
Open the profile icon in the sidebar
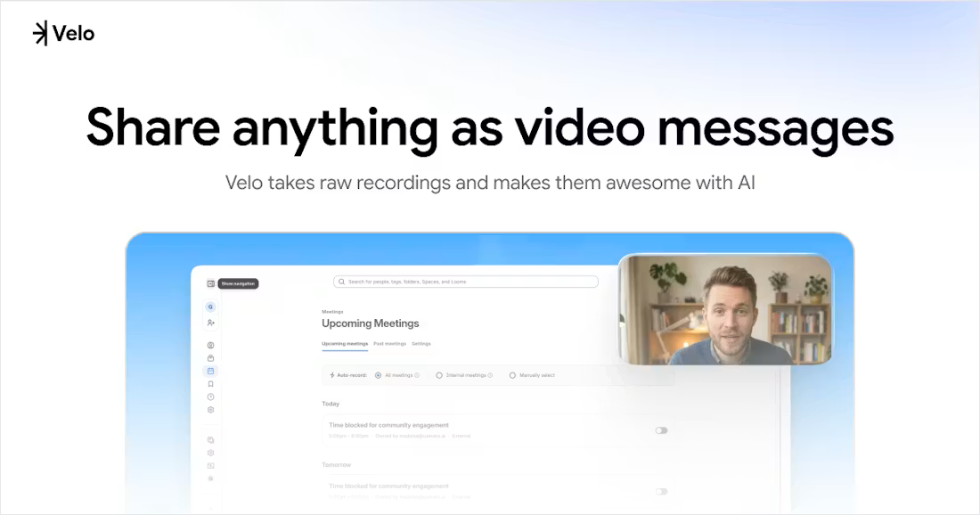[x=210, y=345]
